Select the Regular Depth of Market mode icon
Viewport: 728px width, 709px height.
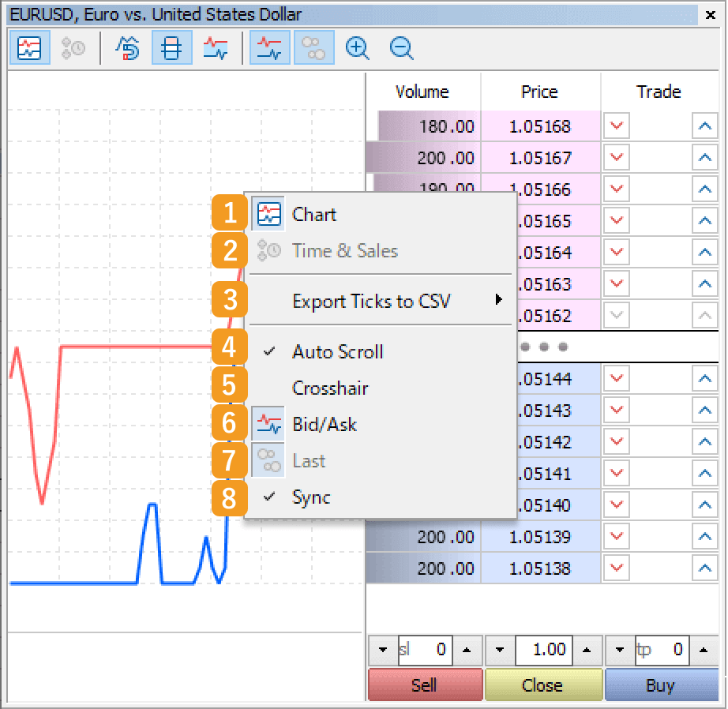[172, 47]
